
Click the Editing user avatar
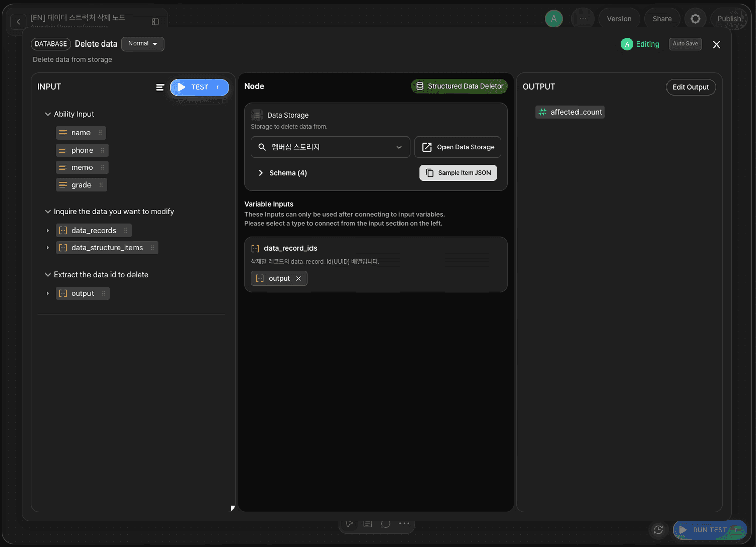[x=627, y=44]
